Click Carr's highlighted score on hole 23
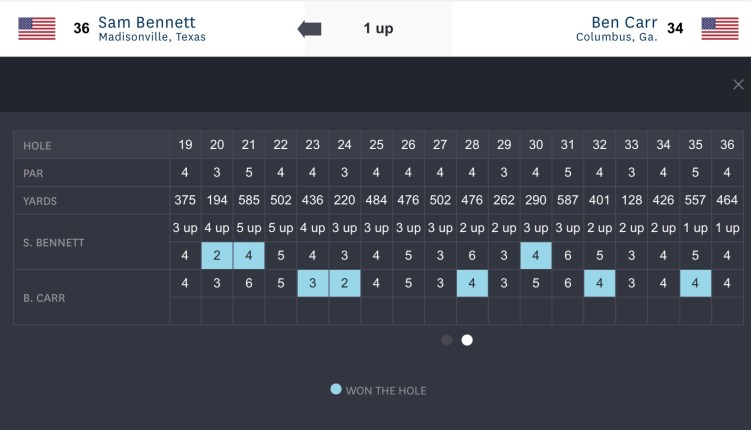Image resolution: width=751 pixels, height=430 pixels. pyautogui.click(x=313, y=283)
